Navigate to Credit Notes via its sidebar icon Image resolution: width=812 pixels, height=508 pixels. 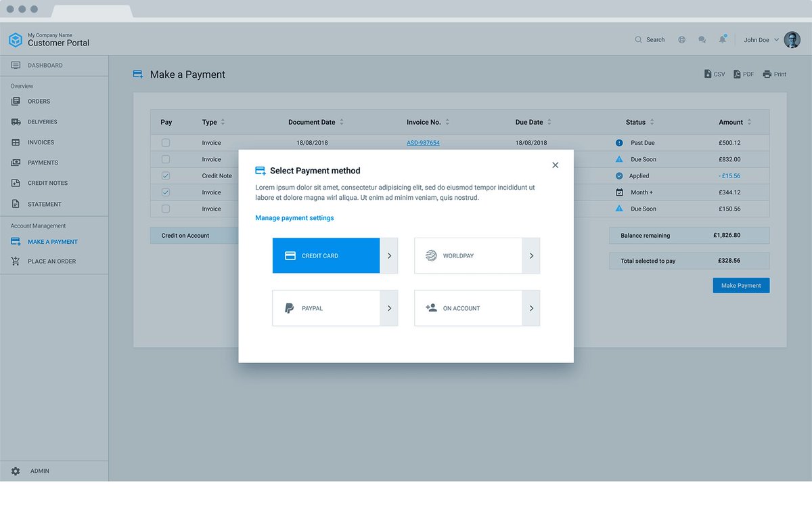tap(15, 183)
